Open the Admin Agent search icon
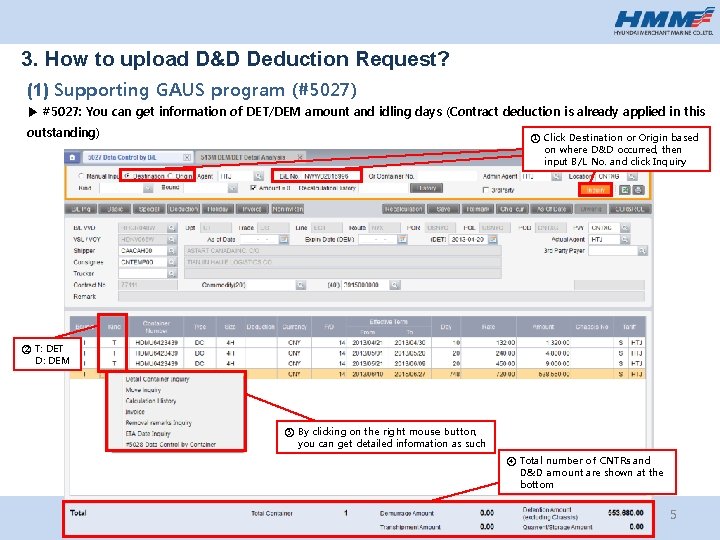 557,176
